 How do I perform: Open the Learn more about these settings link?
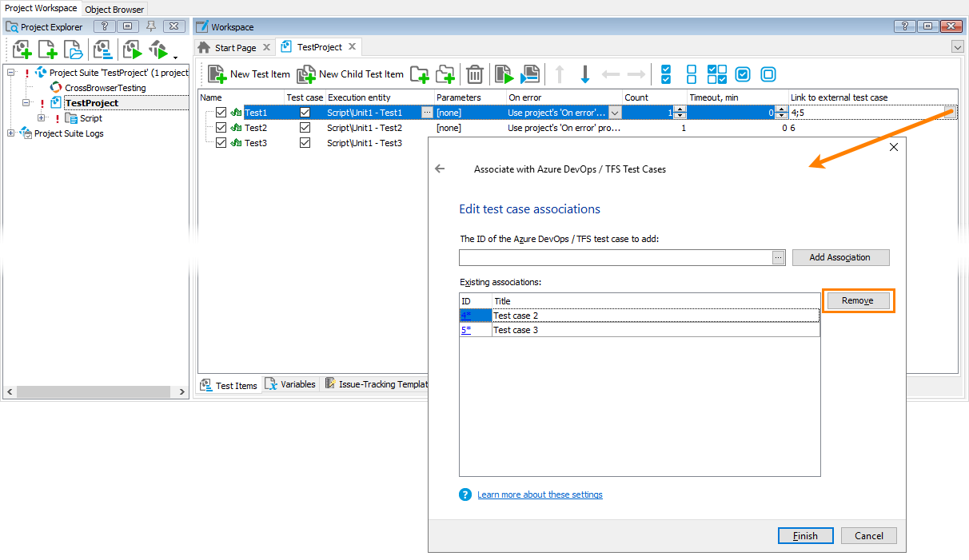click(x=540, y=494)
